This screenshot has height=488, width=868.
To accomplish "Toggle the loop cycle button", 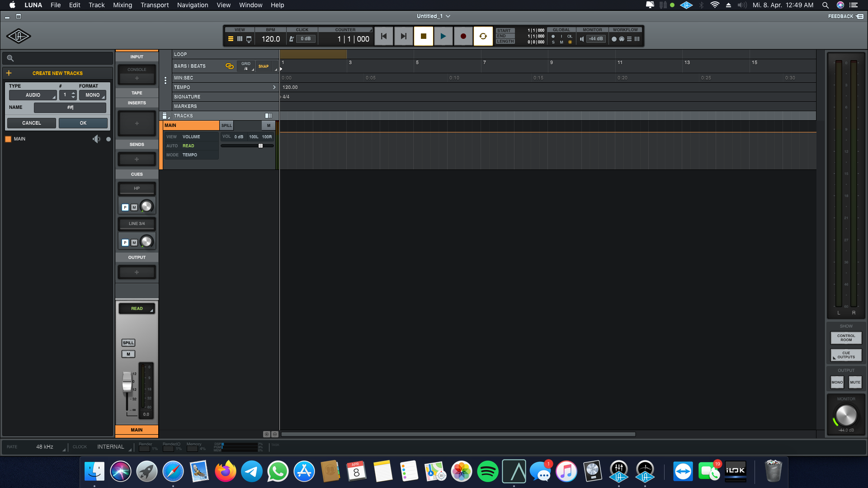I will tap(483, 37).
